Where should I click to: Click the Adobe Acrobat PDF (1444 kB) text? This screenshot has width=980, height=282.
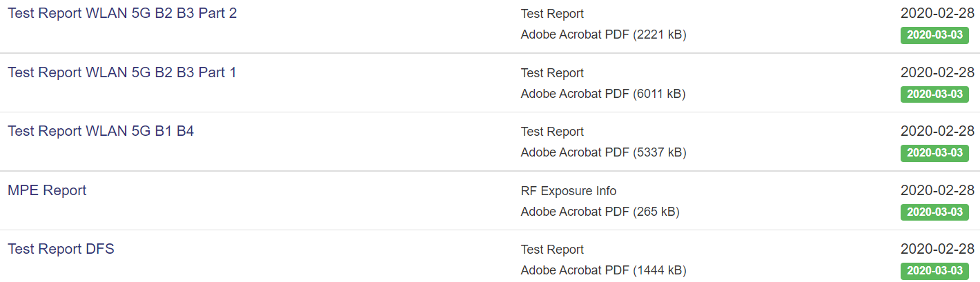pos(603,270)
